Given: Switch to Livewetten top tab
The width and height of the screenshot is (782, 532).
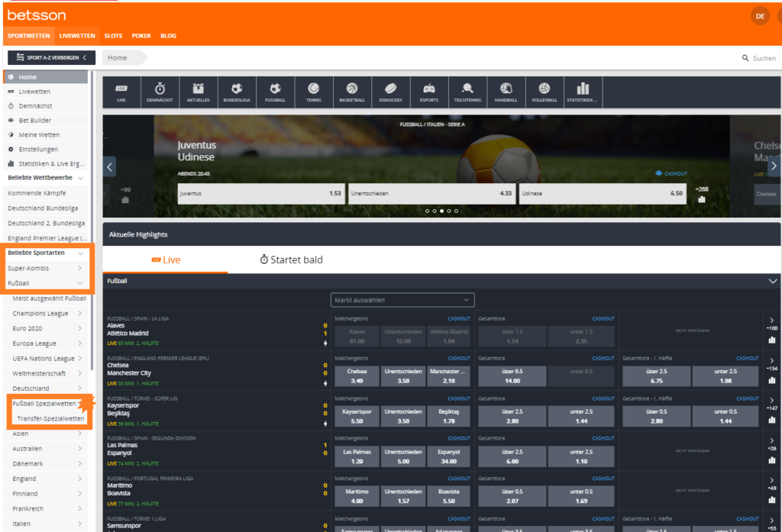Looking at the screenshot, I should (x=77, y=36).
